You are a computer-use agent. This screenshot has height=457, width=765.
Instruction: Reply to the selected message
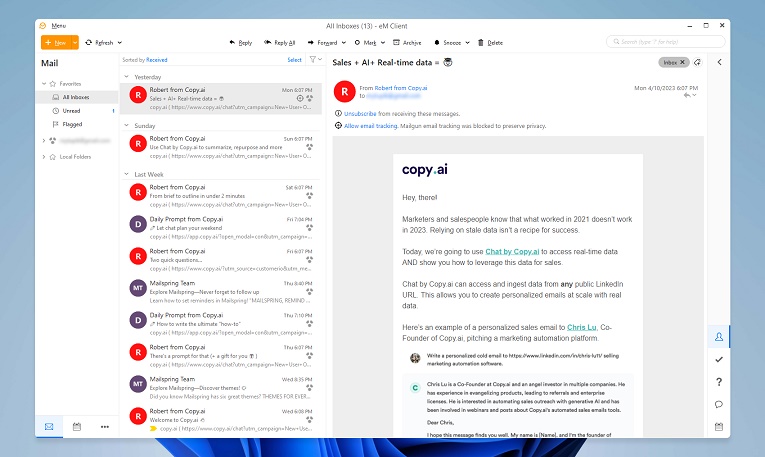tap(241, 42)
